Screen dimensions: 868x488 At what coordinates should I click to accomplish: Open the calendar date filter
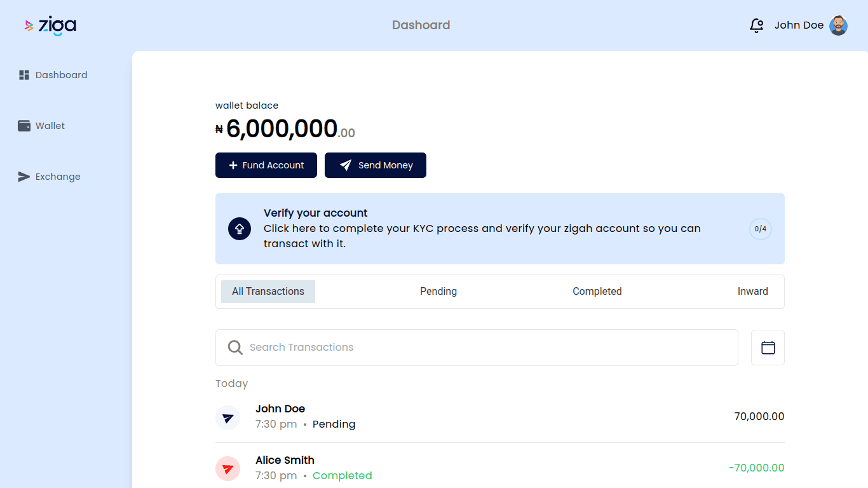coord(768,348)
